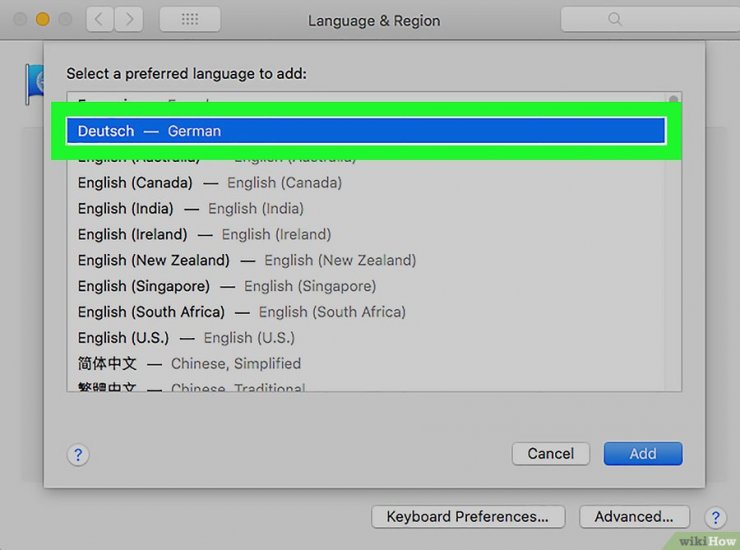The width and height of the screenshot is (740, 550).
Task: Select English (South Africa) language
Action: 366,312
